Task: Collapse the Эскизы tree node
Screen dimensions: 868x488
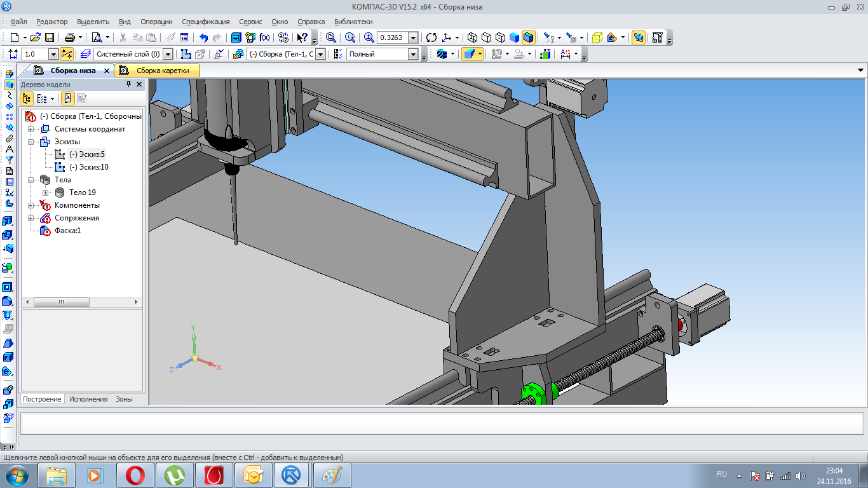Action: (31, 142)
